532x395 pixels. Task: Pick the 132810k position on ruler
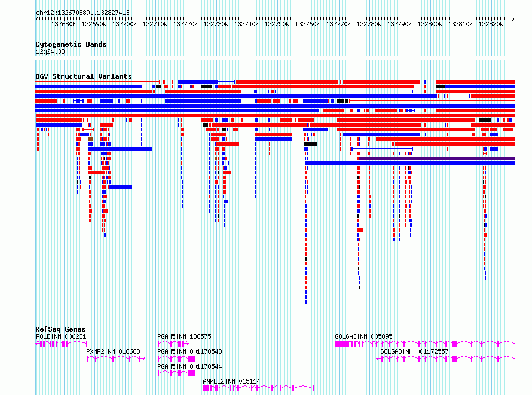click(x=460, y=24)
